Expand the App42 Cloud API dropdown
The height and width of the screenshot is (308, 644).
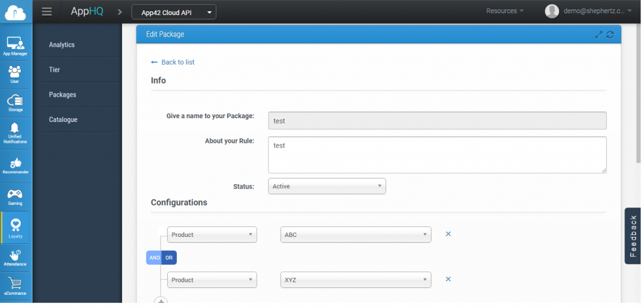[174, 12]
